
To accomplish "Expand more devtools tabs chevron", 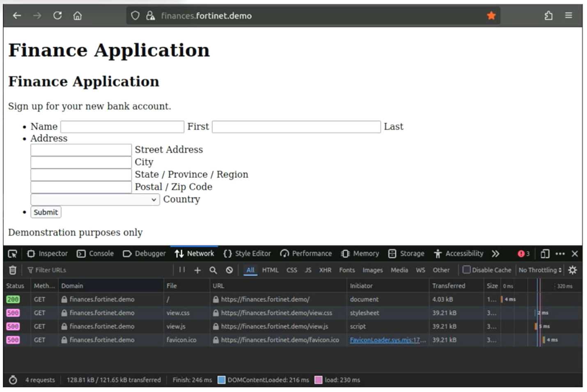I will pyautogui.click(x=495, y=254).
